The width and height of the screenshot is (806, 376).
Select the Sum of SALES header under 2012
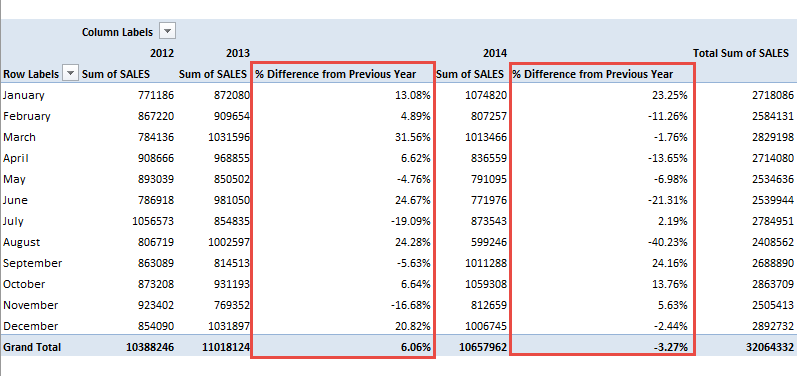tap(116, 74)
